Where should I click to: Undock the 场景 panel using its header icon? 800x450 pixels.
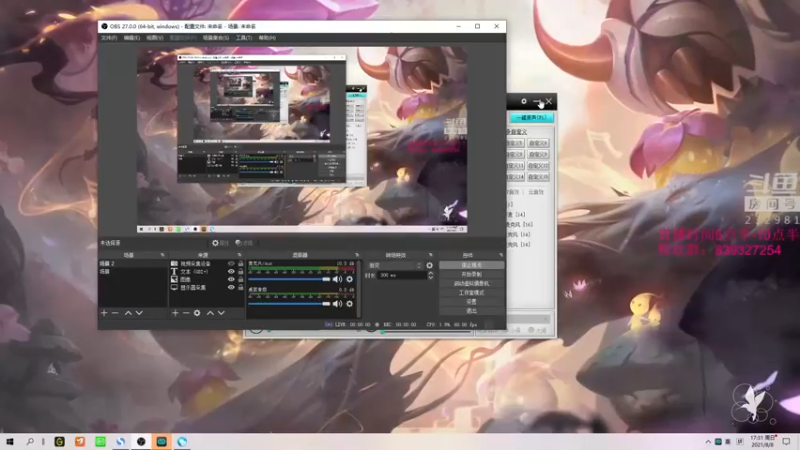163,255
